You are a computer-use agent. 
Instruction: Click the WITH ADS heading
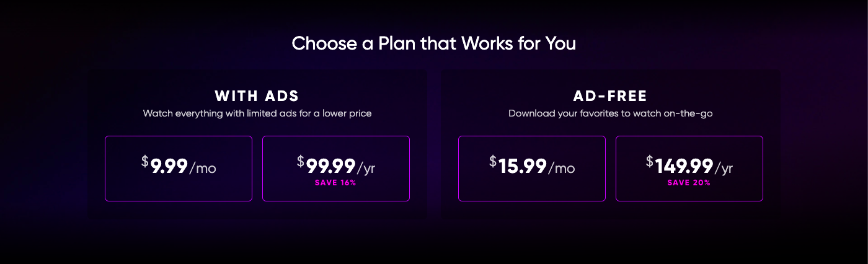coord(257,96)
